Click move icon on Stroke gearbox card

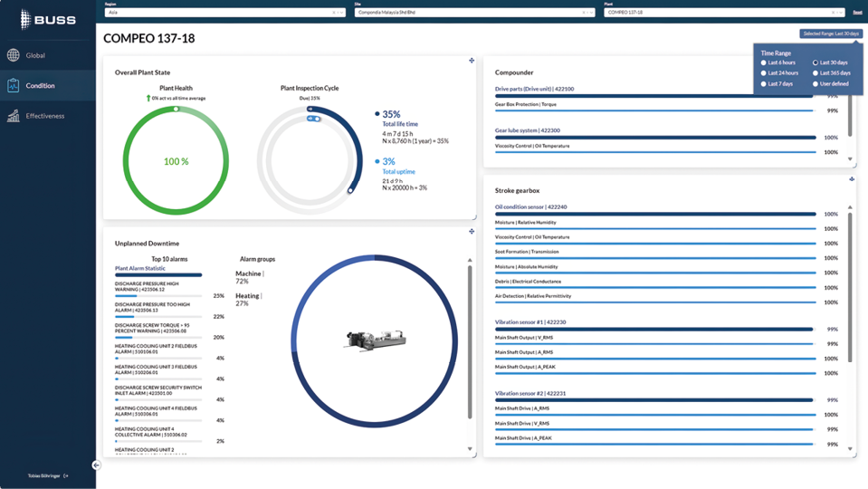click(x=853, y=179)
